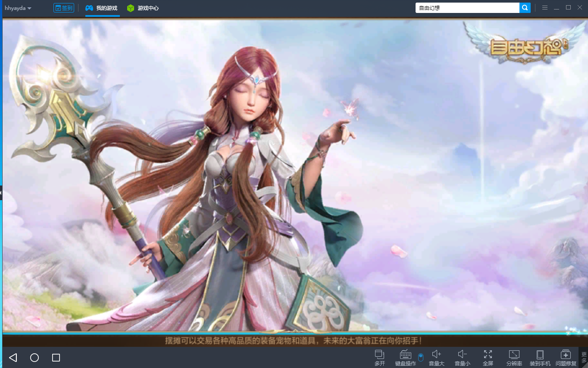Tap the Android recent apps square
588x368 pixels.
(56, 358)
